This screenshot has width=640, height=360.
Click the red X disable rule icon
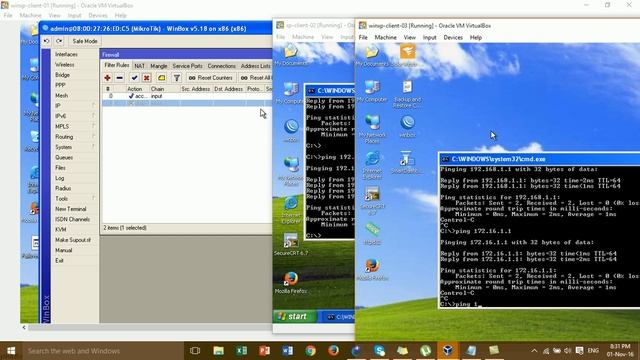(147, 78)
